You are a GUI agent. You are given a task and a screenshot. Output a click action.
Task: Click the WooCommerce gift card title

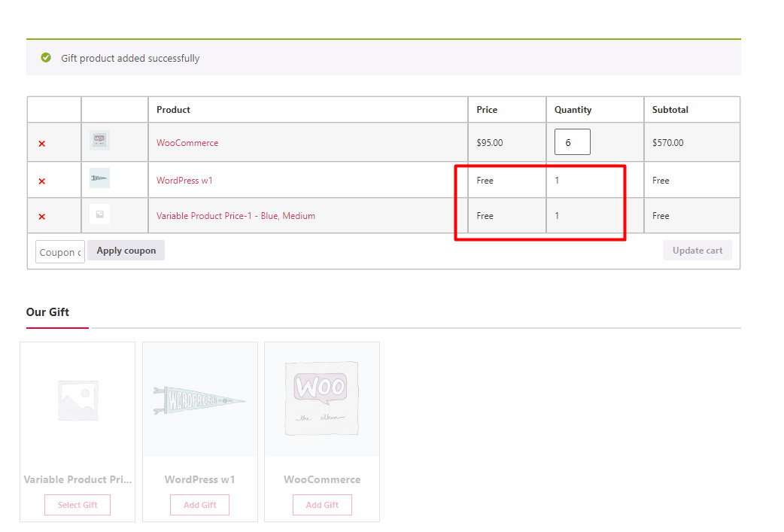(x=322, y=479)
